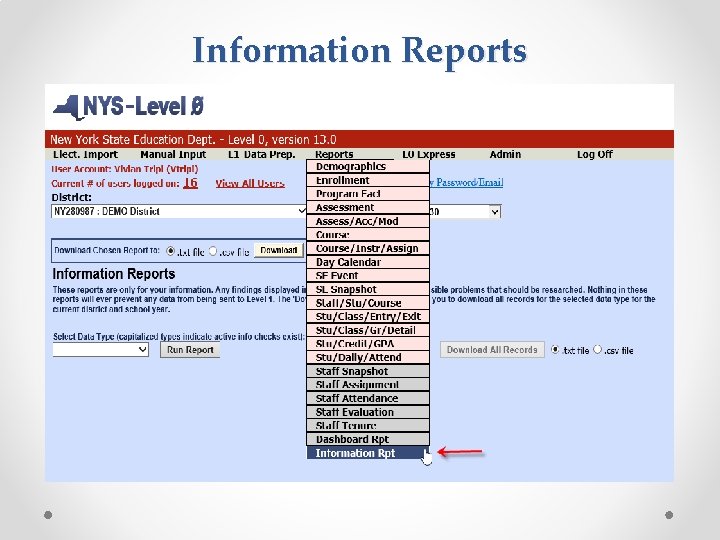This screenshot has width=720, height=540.
Task: Choose Staff Tenure report entry
Action: [368, 425]
